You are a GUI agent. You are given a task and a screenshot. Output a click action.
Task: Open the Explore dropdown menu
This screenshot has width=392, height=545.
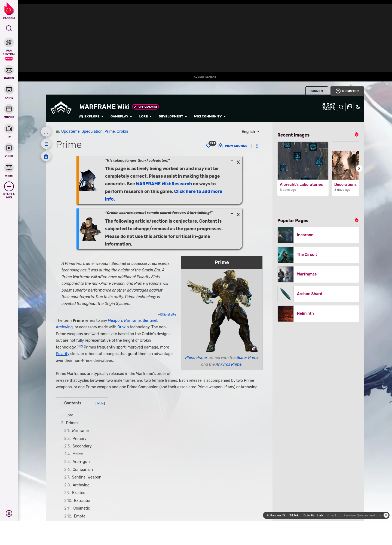pyautogui.click(x=91, y=116)
